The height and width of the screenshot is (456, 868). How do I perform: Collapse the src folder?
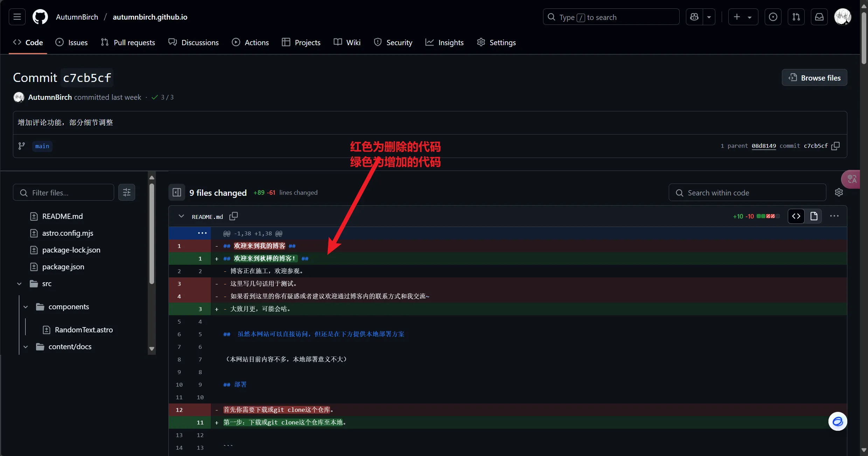20,284
